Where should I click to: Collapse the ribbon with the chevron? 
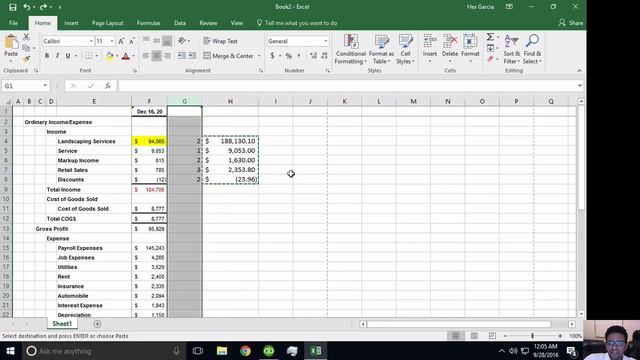579,71
